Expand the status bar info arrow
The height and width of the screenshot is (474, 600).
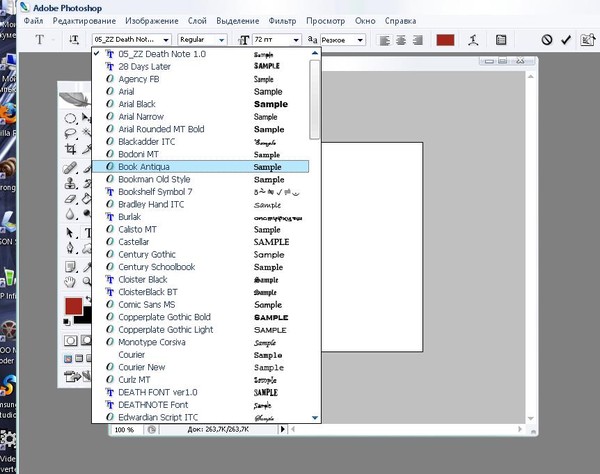coord(283,429)
